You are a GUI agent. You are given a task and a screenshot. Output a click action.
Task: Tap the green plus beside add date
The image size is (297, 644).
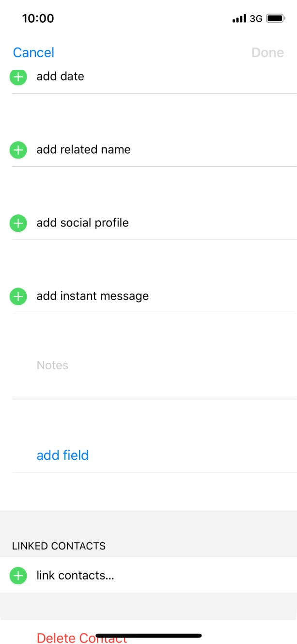click(x=18, y=77)
